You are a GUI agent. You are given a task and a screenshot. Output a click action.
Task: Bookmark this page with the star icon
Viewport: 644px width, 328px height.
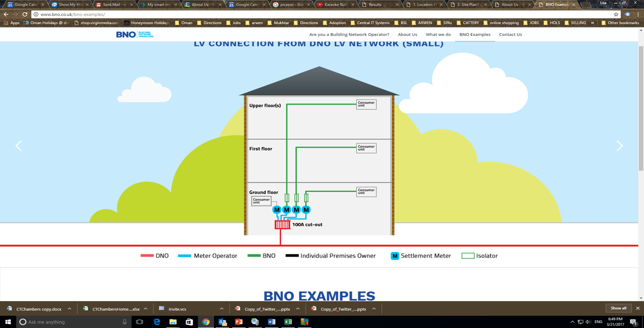[x=616, y=15]
